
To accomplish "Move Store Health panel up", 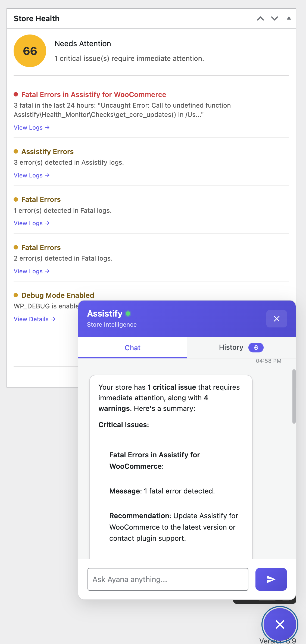I will (260, 18).
